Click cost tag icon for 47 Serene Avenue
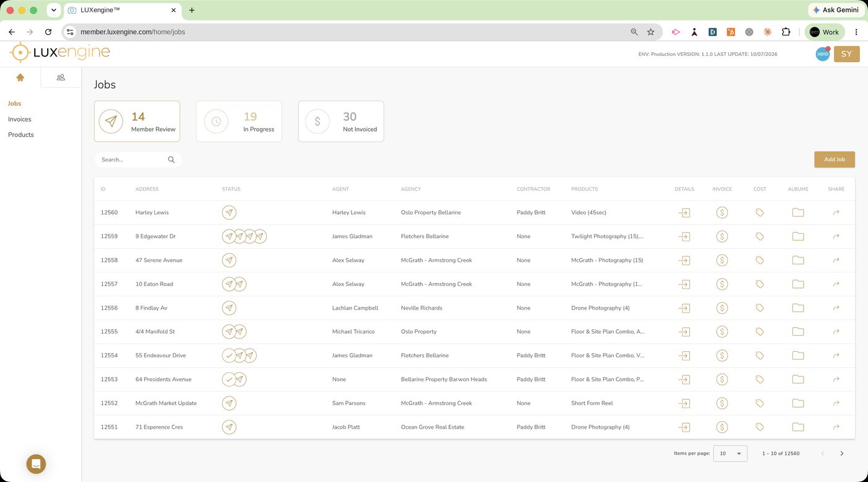The height and width of the screenshot is (482, 868). 759,261
